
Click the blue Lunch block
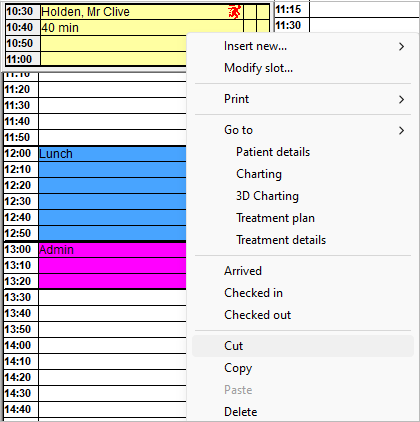(112, 193)
